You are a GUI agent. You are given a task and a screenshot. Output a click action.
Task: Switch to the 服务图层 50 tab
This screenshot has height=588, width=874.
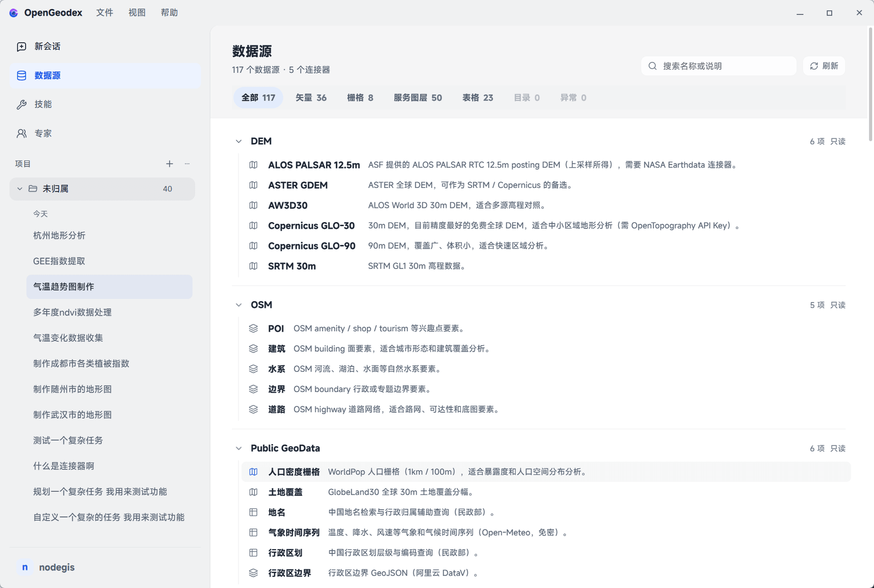(x=418, y=98)
